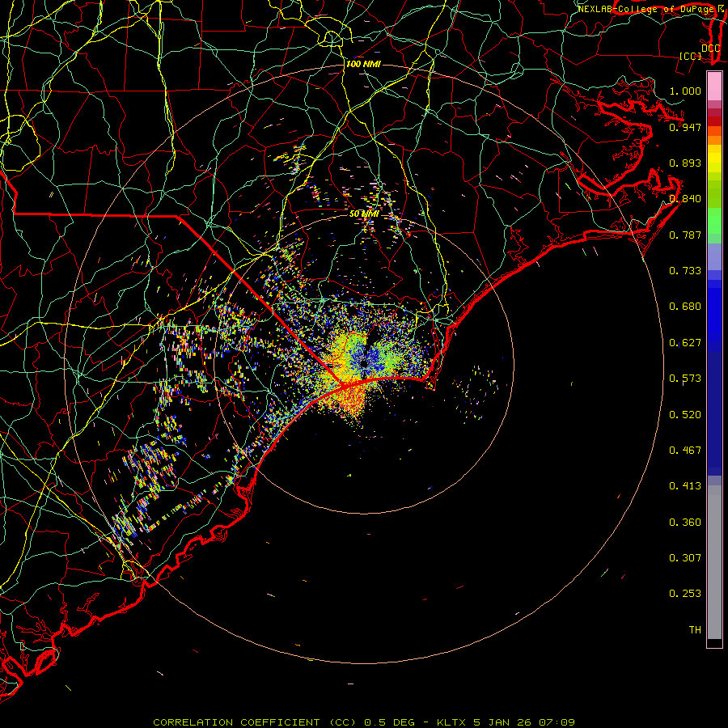Click the 0.573 legend value
The height and width of the screenshot is (728, 728).
pyautogui.click(x=685, y=378)
